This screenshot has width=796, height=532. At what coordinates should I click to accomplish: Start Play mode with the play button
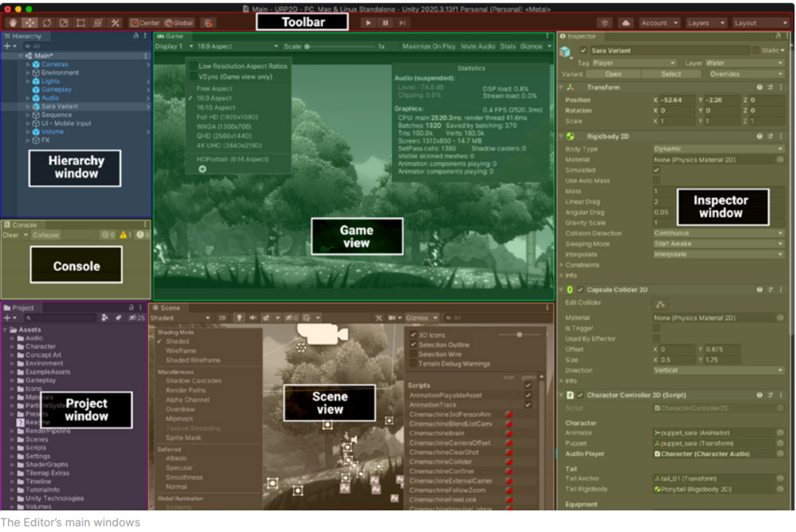pos(368,23)
